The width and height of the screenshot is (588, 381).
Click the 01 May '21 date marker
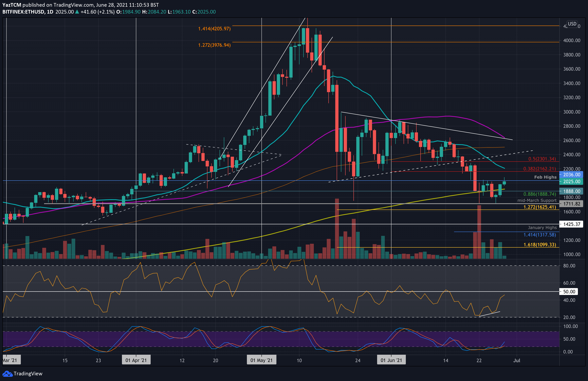tap(261, 360)
